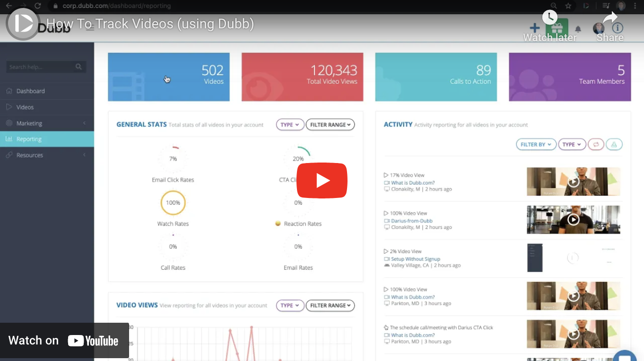Click the thumbnail beside the CTA Click entry
The image size is (644, 361).
pyautogui.click(x=574, y=334)
